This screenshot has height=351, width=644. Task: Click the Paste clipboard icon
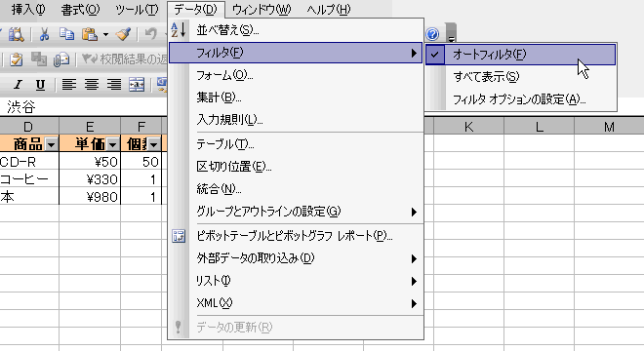(89, 34)
